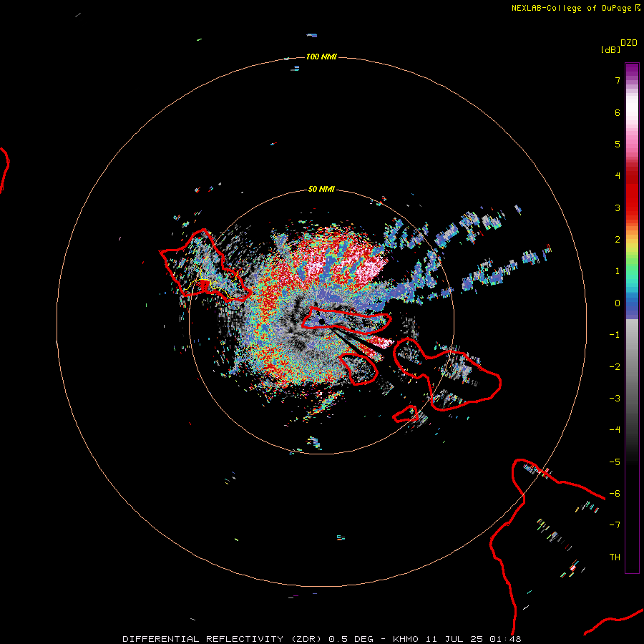Click the 11 JUL 25 date text
The width and height of the screenshot is (644, 644).
[x=455, y=639]
